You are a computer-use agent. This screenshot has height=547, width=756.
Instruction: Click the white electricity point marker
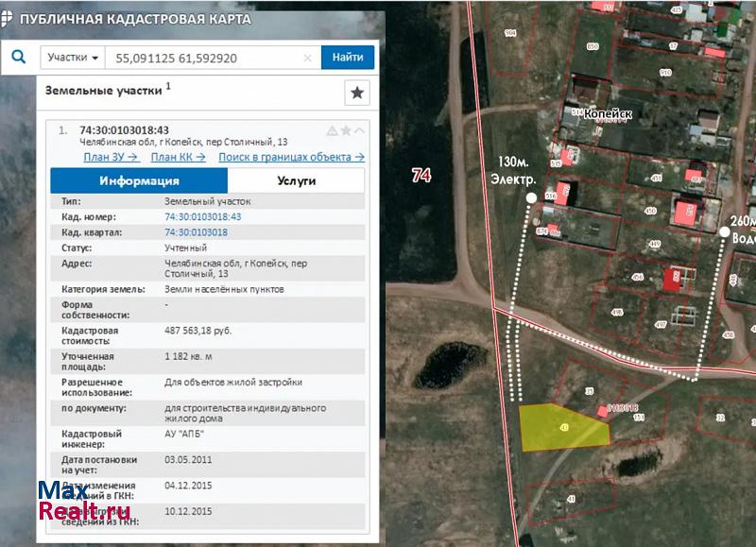pos(530,197)
